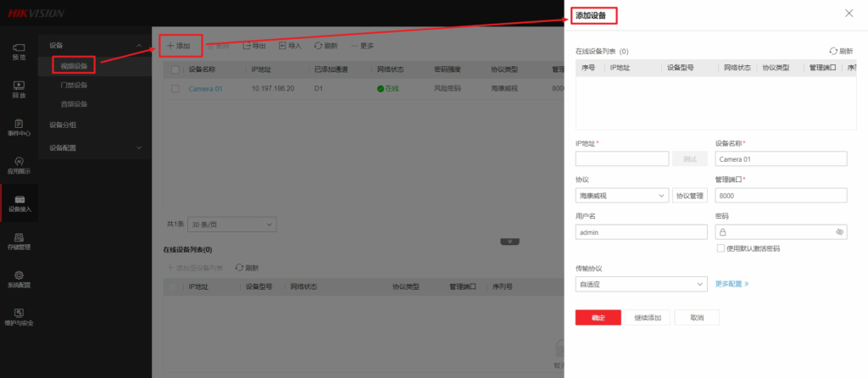This screenshot has height=378, width=868.
Task: Click the 测试 test button
Action: (690, 158)
